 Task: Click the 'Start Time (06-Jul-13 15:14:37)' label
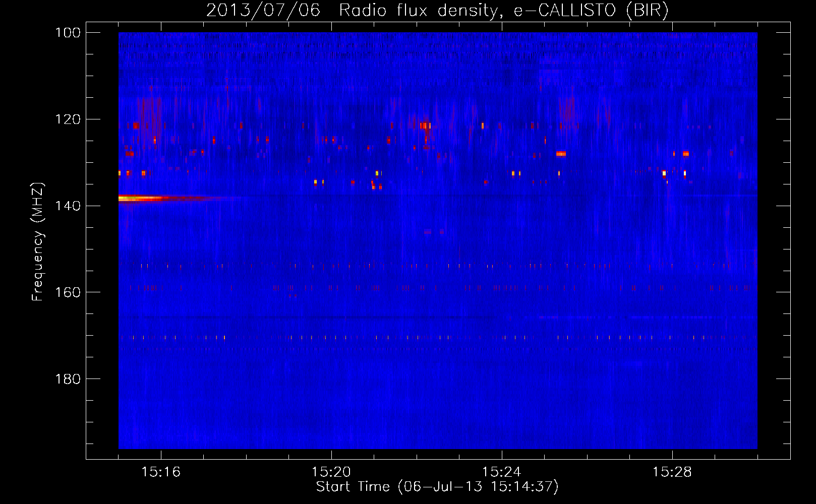(437, 486)
